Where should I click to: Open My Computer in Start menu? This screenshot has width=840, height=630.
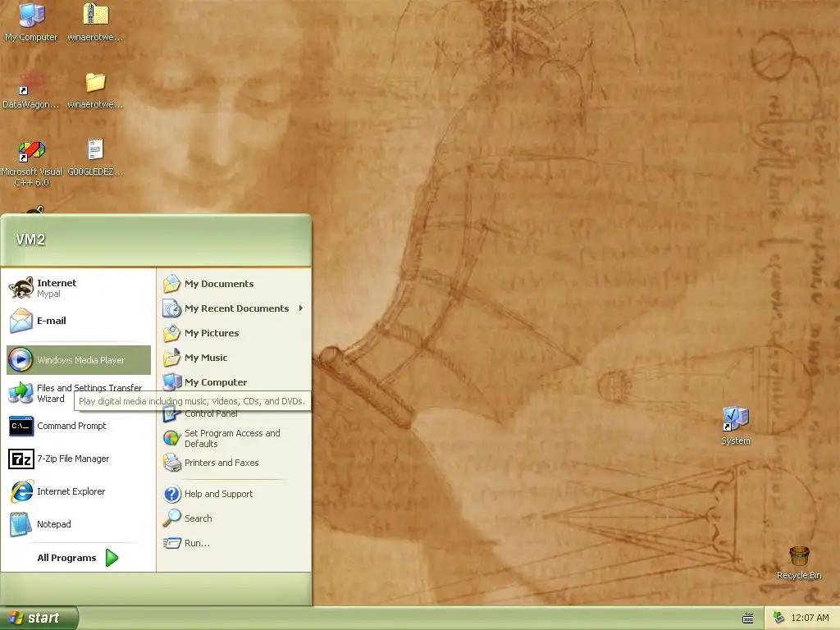pos(235,381)
